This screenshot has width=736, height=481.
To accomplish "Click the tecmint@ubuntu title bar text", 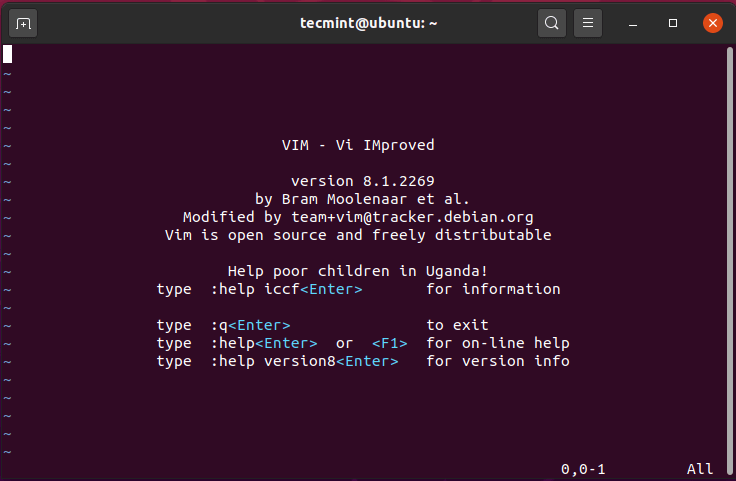I will [x=368, y=23].
